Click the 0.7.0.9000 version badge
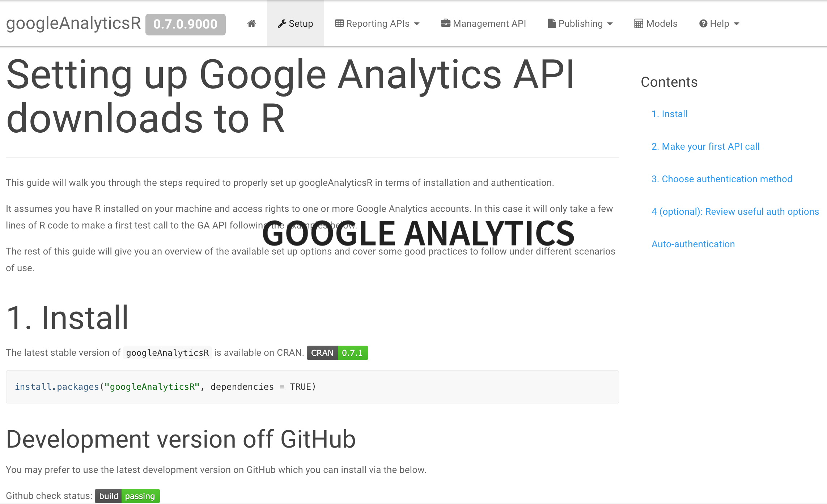827x504 pixels. (x=186, y=24)
